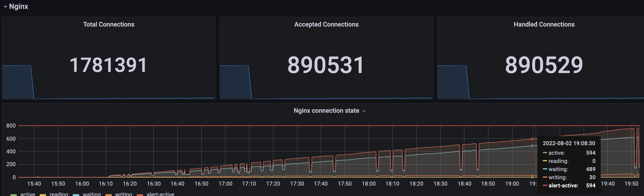Click the tooltip row 'reading:'
The height and width of the screenshot is (196, 644).
pyautogui.click(x=569, y=161)
